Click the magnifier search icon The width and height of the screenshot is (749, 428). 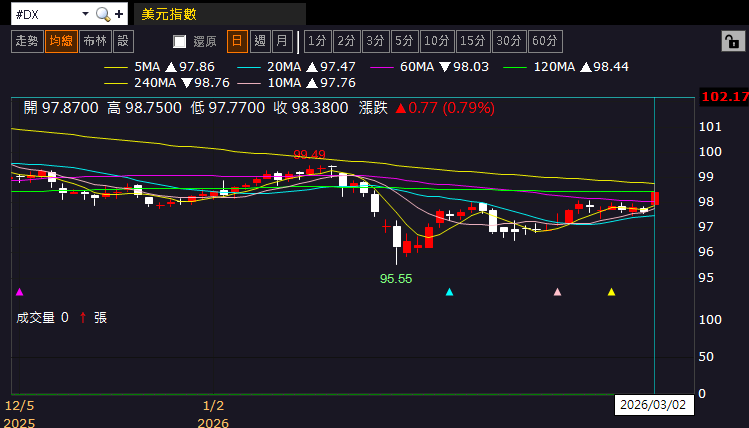(x=103, y=14)
